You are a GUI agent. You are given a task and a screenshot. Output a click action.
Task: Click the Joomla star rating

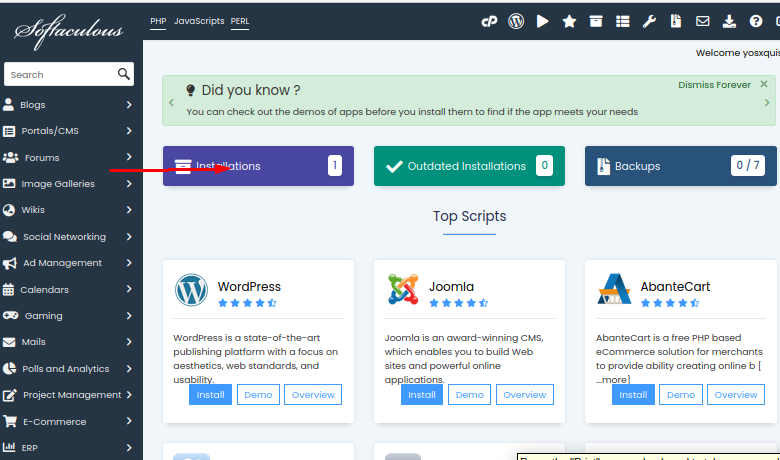click(459, 303)
